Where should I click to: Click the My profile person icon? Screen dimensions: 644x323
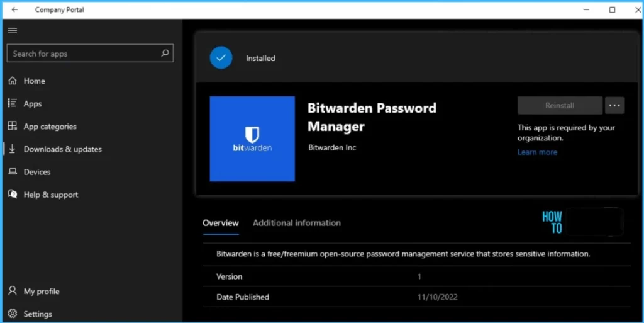click(x=13, y=290)
